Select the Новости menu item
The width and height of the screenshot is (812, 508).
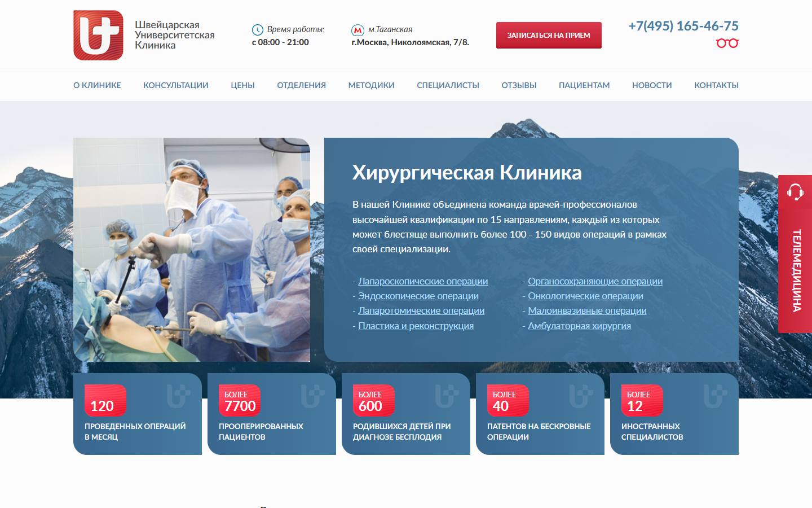652,85
